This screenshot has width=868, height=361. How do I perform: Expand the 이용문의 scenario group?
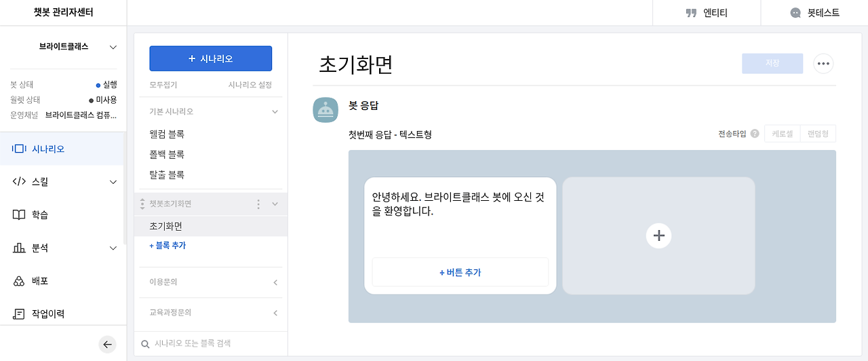tap(275, 282)
